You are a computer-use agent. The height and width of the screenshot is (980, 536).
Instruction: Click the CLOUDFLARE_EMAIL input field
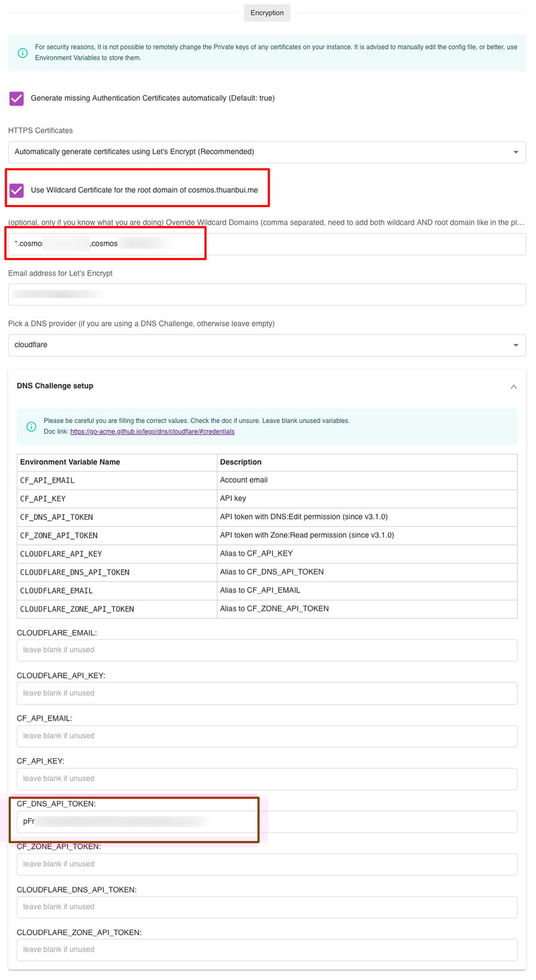coord(267,650)
